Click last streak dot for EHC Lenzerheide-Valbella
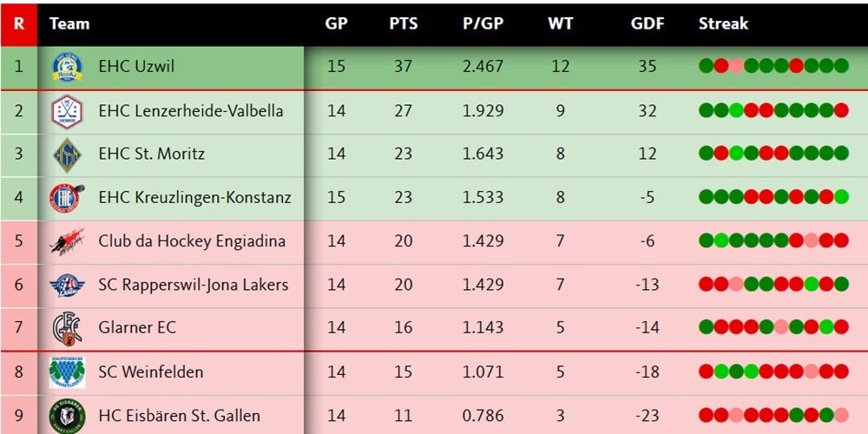Image resolution: width=868 pixels, height=434 pixels. 840,110
